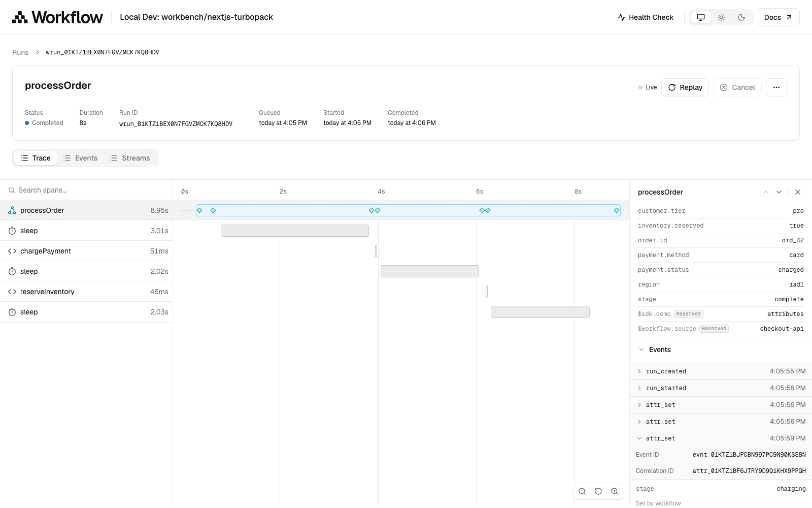Image resolution: width=812 pixels, height=508 pixels.
Task: Click the reserveInventory bar in timeline
Action: (487, 292)
